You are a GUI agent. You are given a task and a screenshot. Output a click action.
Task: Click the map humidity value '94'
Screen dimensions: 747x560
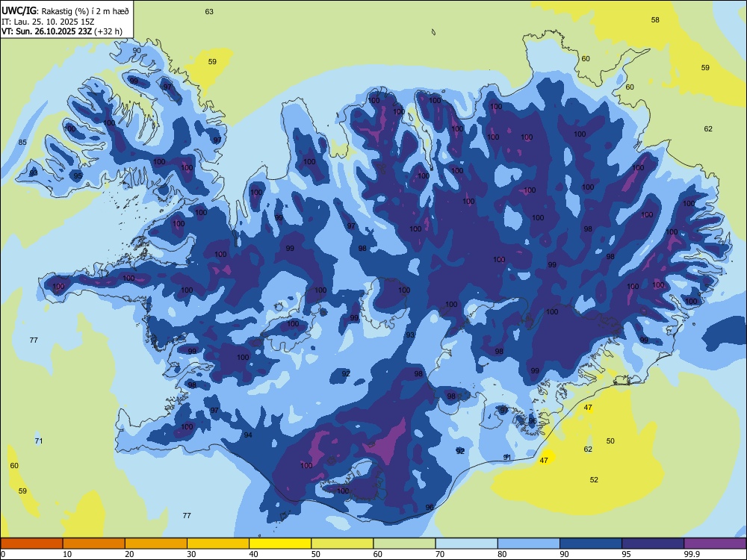(x=248, y=435)
